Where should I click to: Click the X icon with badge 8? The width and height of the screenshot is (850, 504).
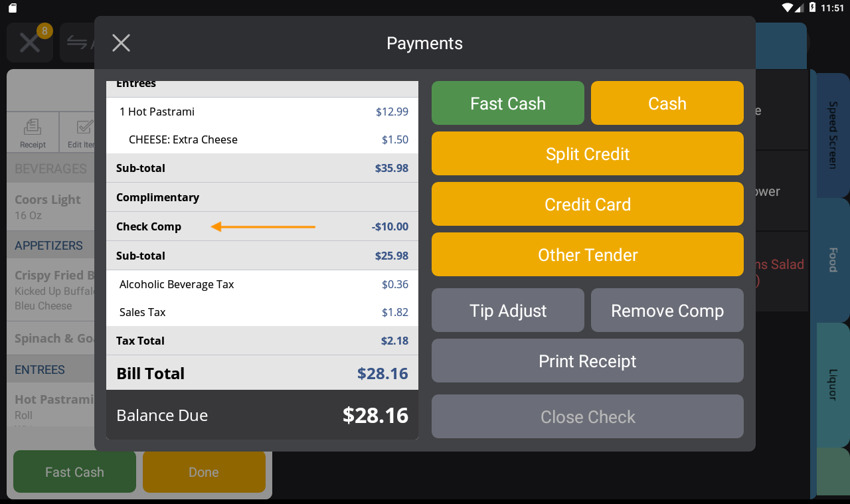click(x=30, y=43)
